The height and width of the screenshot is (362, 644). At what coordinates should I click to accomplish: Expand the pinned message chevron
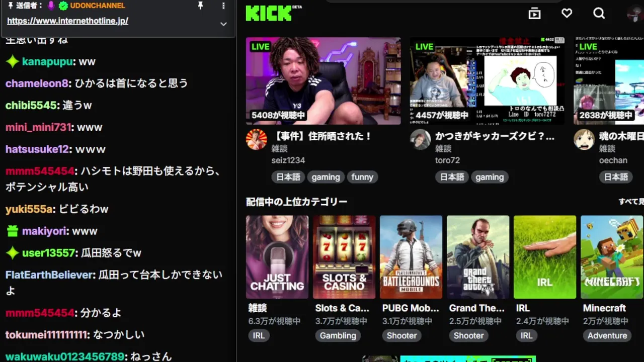[x=224, y=24]
